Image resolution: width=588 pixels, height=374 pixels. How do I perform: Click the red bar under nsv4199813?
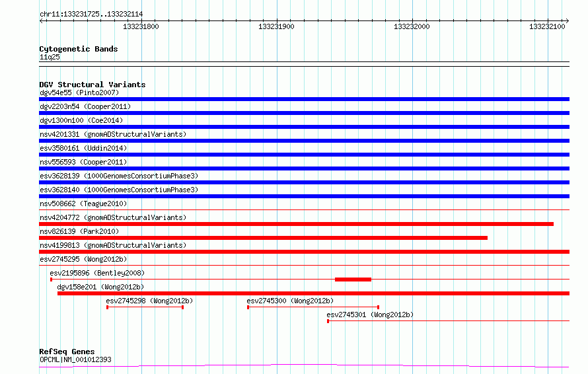tap(304, 252)
